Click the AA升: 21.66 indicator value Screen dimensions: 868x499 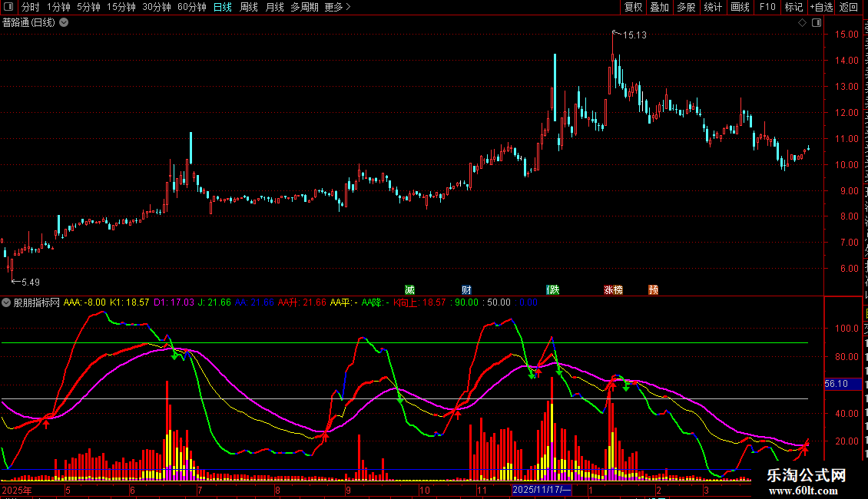coord(302,302)
